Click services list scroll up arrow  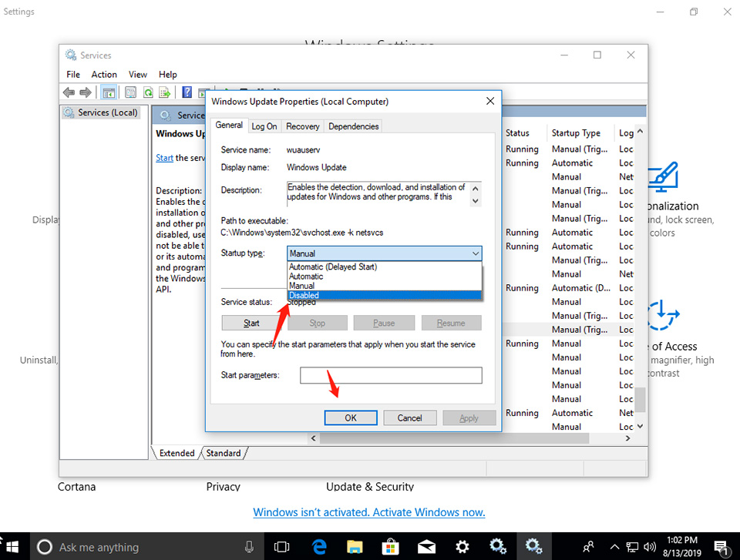640,132
